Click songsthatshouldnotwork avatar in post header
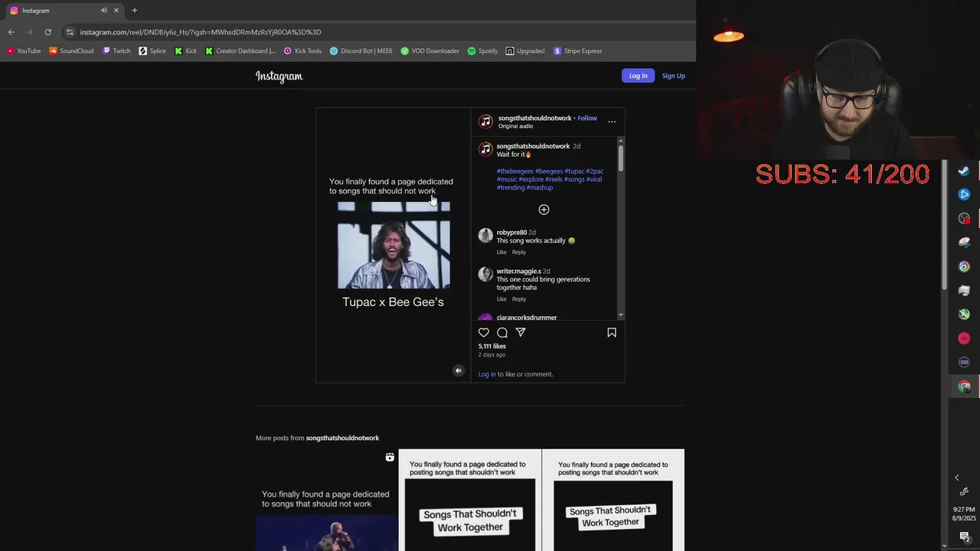The width and height of the screenshot is (980, 551). (485, 122)
